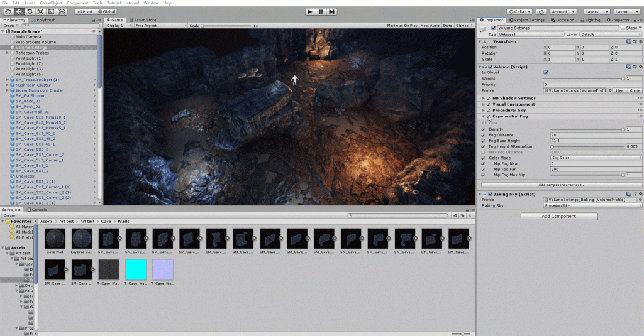The height and width of the screenshot is (336, 644).
Task: Toggle Procedural Sky override checkbox
Action: (x=488, y=111)
